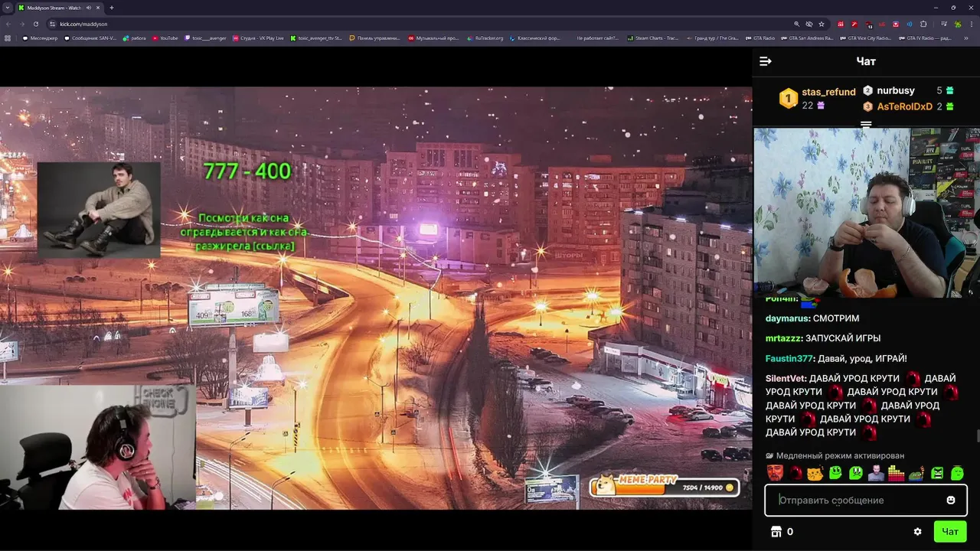Open mrtazzz chat username
The width and height of the screenshot is (980, 551).
784,338
